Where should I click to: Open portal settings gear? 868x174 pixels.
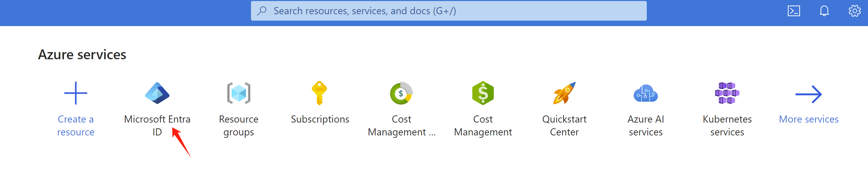854,11
